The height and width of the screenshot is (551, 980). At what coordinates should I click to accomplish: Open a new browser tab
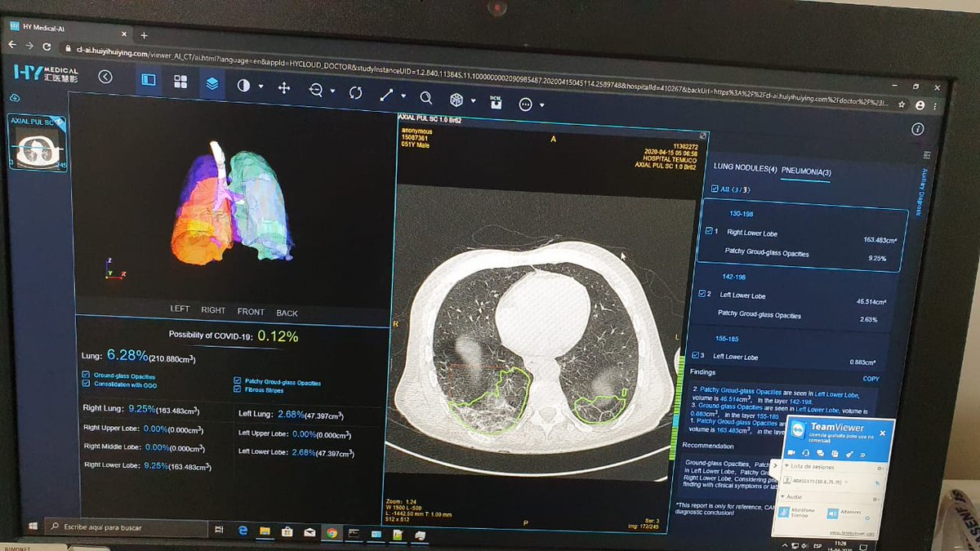point(144,35)
